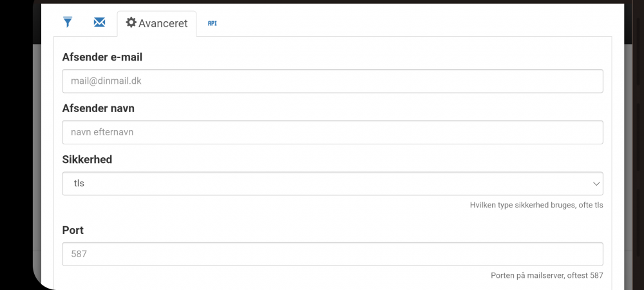Open the Sikkerhed dropdown
Viewport: 644px width, 290px height.
(x=332, y=183)
